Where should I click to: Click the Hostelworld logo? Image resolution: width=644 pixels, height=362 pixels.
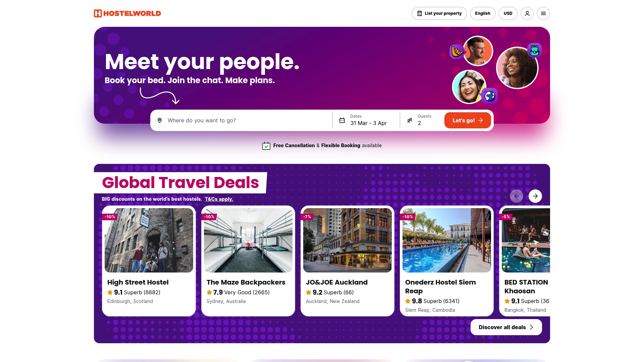coord(127,13)
